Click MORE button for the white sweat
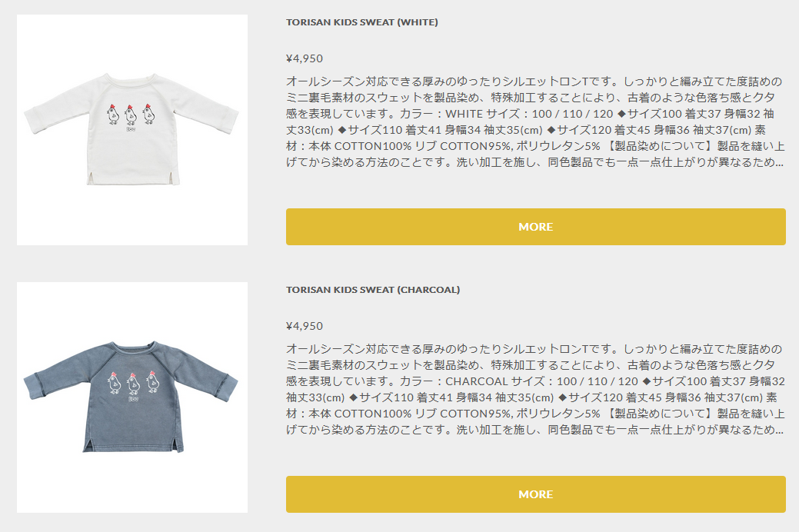Viewport: 799px width, 532px height. click(535, 227)
